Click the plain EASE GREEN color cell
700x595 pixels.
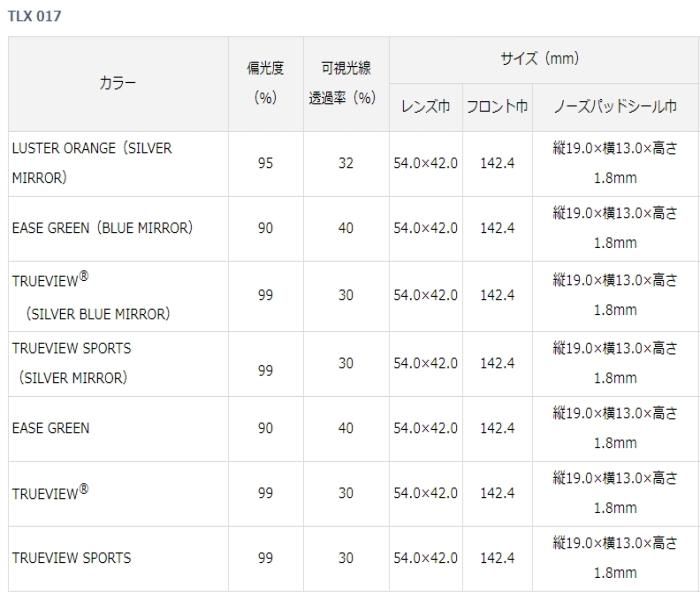(51, 428)
